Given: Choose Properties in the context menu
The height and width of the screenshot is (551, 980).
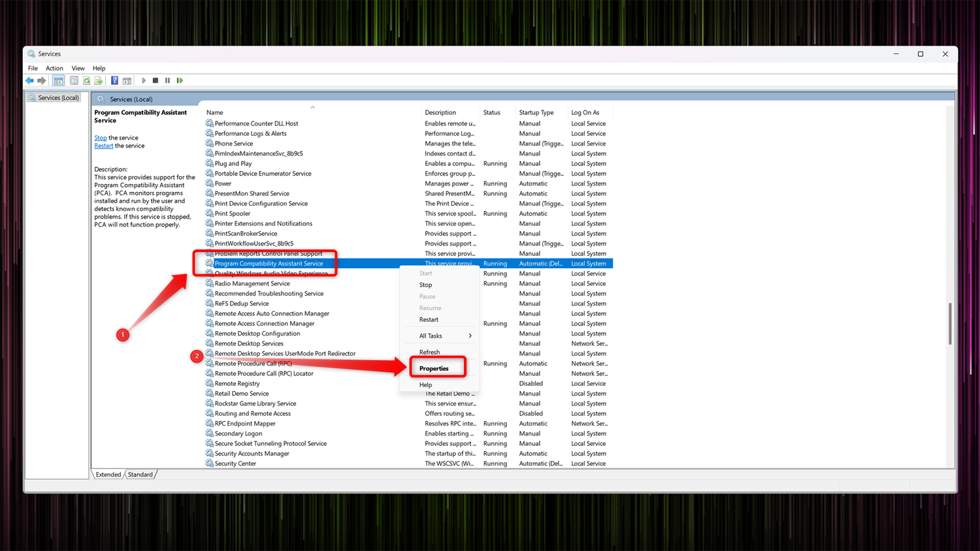Looking at the screenshot, I should point(440,368).
